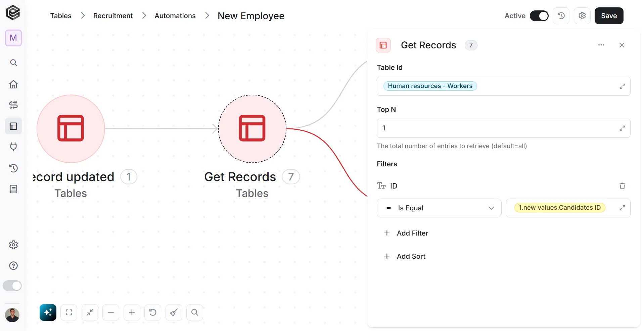Fit the canvas to screen
The image size is (644, 331).
tap(69, 313)
